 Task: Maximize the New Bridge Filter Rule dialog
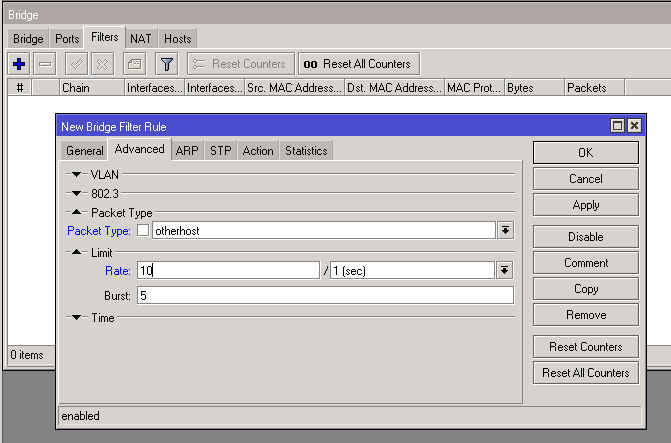coord(617,126)
